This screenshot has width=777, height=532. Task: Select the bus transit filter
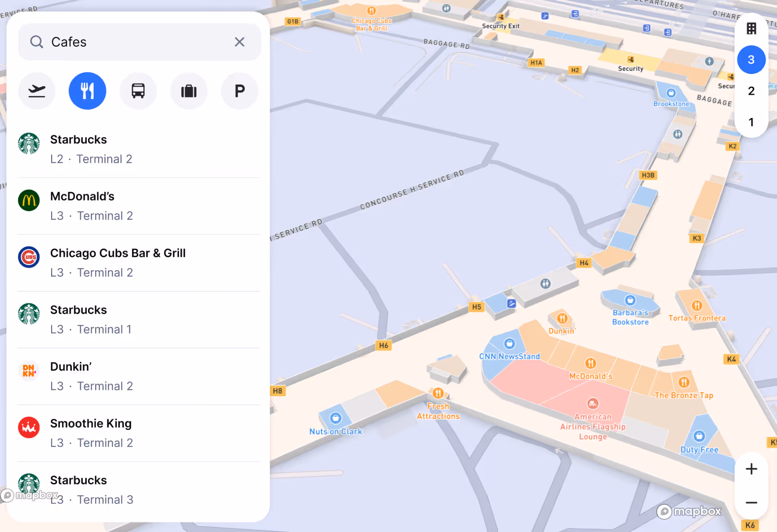pos(138,91)
